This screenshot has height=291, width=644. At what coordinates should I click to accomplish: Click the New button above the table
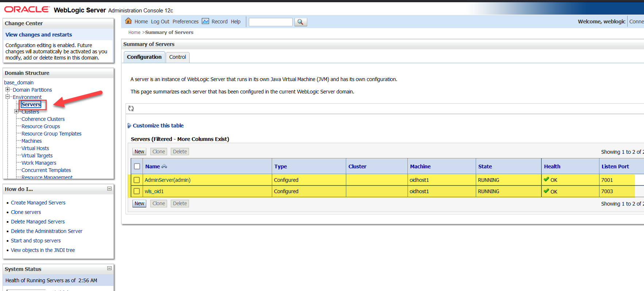[139, 152]
